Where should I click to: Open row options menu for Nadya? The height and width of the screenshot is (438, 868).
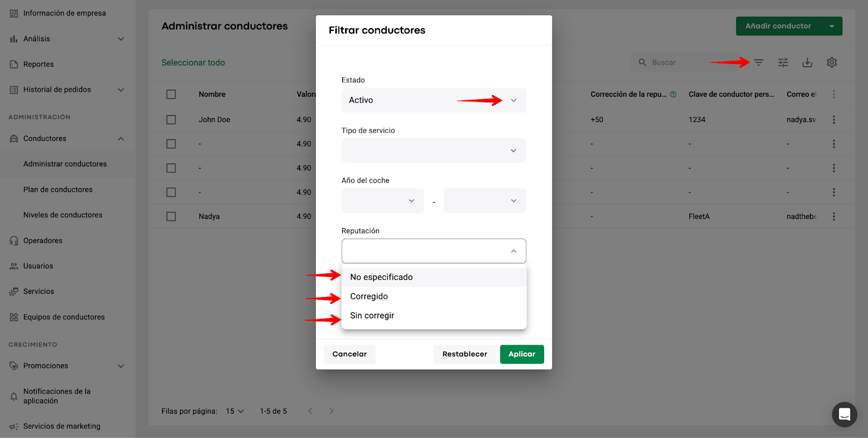[834, 216]
